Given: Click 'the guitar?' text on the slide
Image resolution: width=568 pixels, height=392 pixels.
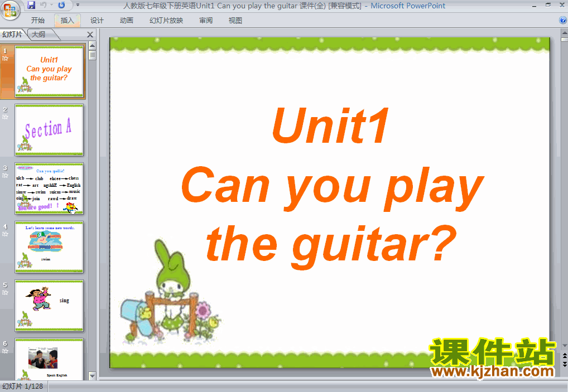Looking at the screenshot, I should point(331,247).
